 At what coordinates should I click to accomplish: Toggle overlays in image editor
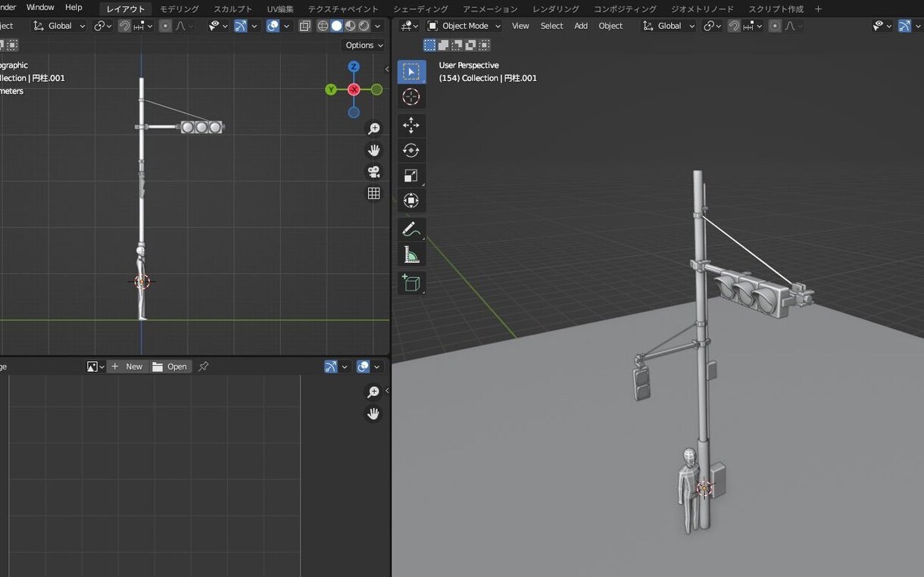click(x=364, y=366)
